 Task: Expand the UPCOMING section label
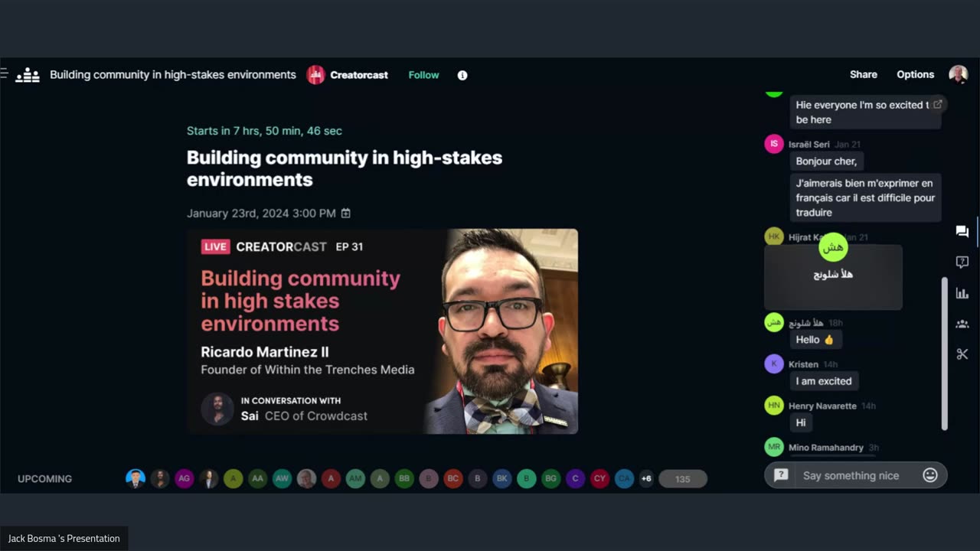(45, 479)
